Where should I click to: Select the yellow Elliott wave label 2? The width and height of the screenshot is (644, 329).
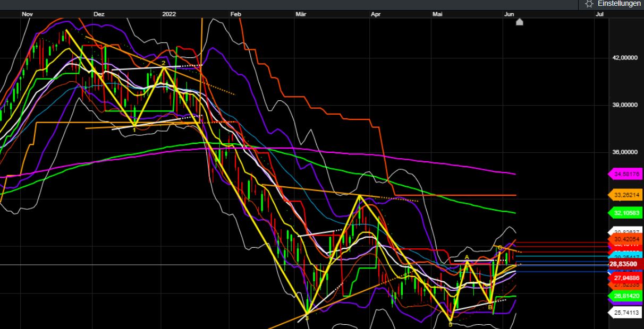(x=164, y=63)
